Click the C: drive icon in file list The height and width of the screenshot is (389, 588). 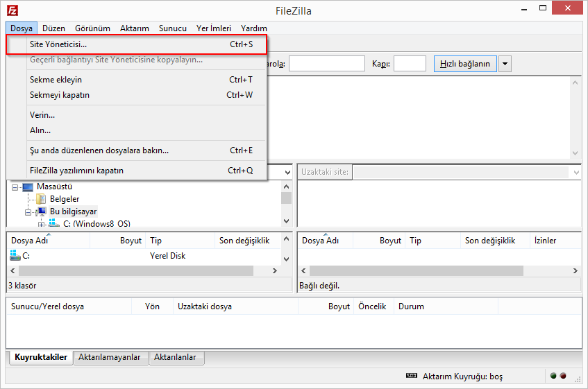[x=15, y=256]
